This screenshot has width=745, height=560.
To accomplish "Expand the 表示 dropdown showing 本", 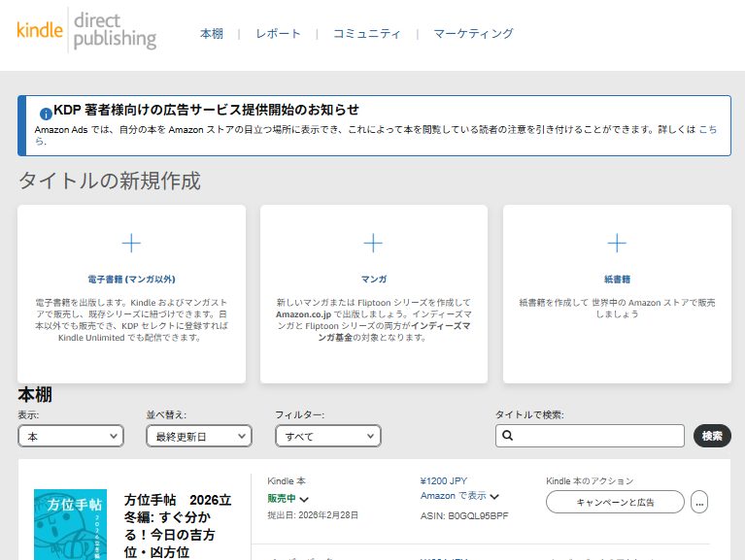I will click(71, 437).
